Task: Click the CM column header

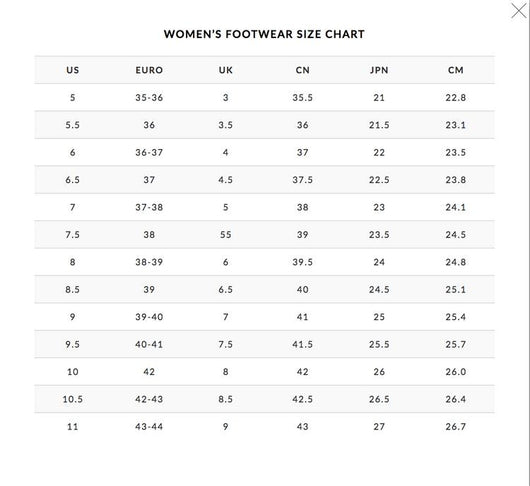Action: (456, 70)
